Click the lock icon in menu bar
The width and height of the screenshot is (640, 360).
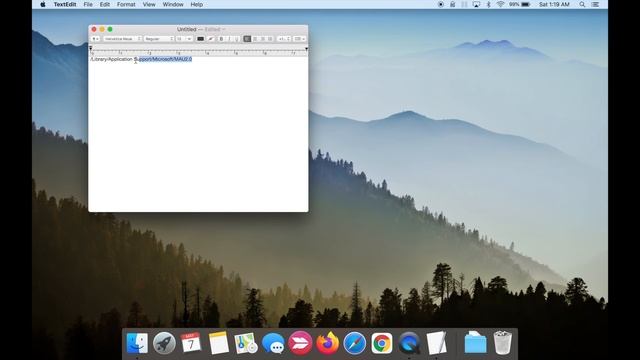tap(452, 4)
